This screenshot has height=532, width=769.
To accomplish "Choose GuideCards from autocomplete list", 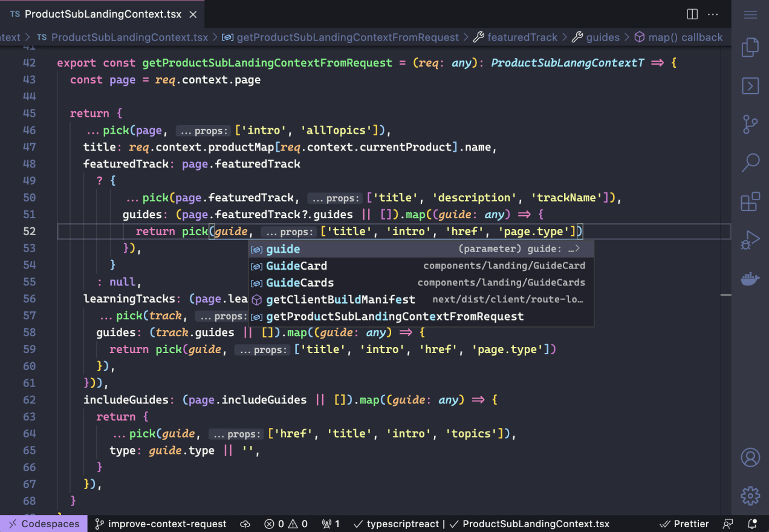I will pyautogui.click(x=300, y=283).
